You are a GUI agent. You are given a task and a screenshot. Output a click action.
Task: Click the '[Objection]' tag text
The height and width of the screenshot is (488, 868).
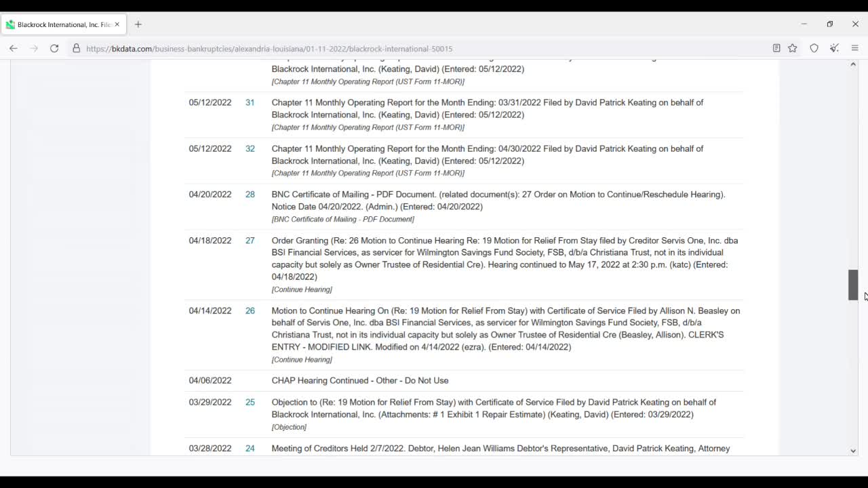(289, 427)
